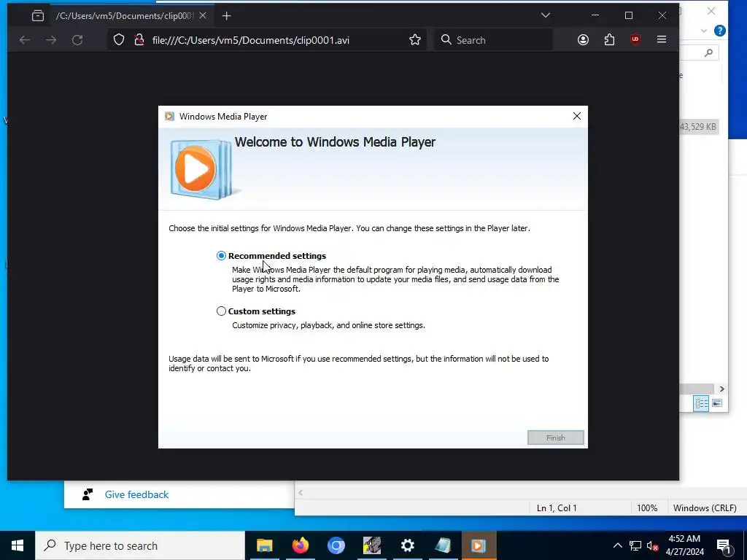Close the Windows Media Player dialog
The width and height of the screenshot is (747, 560).
point(577,116)
